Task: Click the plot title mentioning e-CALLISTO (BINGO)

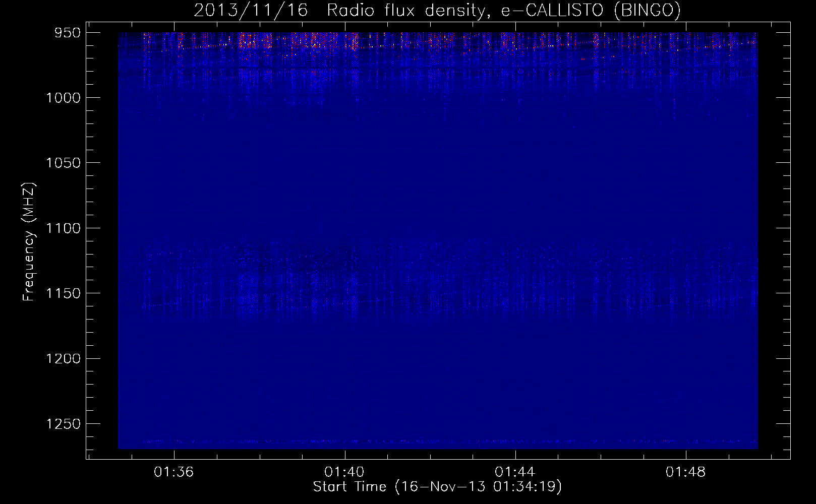Action: (437, 10)
